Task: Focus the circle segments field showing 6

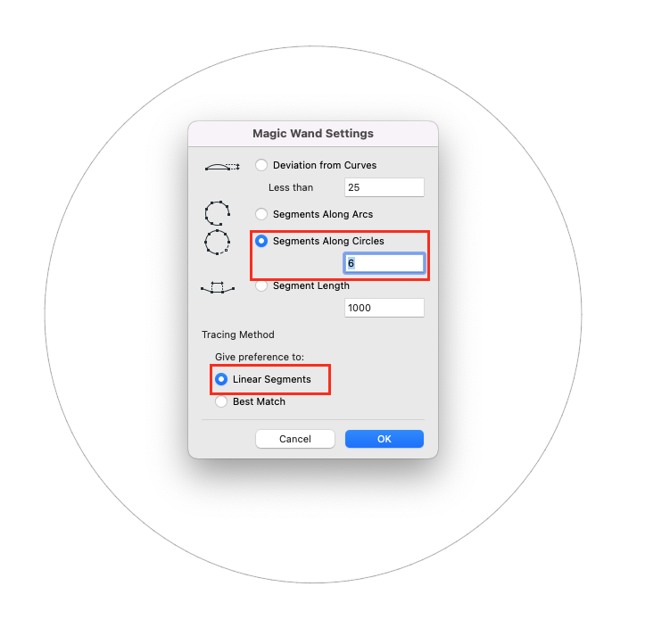Action: [x=385, y=263]
